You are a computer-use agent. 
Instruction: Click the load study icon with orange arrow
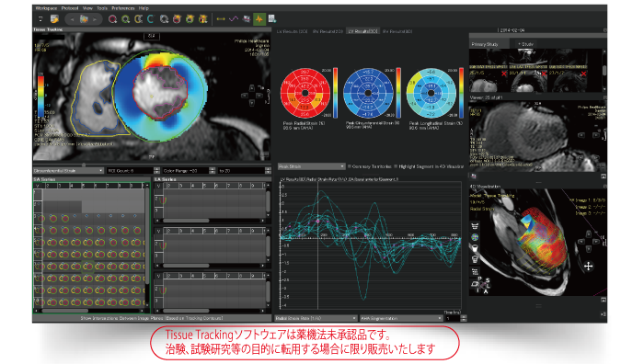pyautogui.click(x=54, y=19)
